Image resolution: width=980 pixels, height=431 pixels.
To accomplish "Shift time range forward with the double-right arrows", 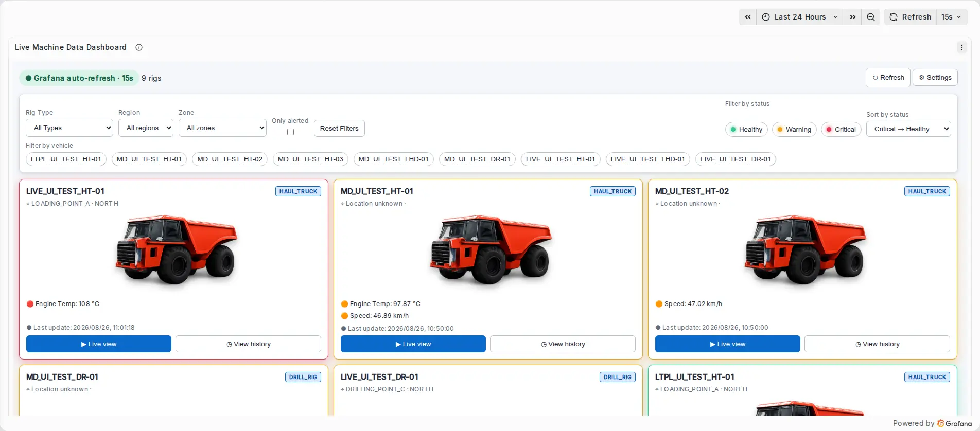I will point(853,17).
